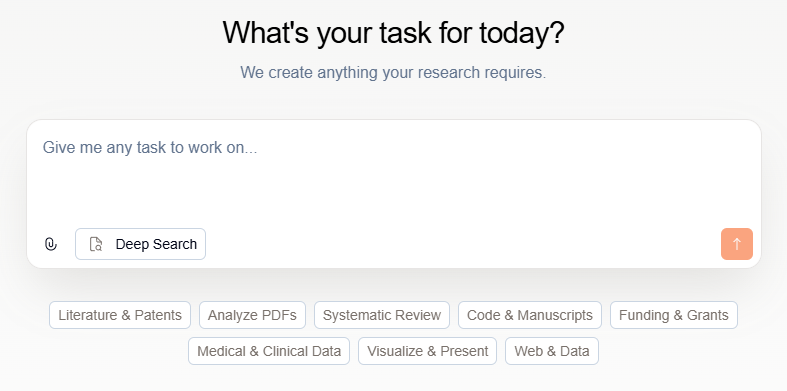Choose the Visualize & Present chip
Screen dimensions: 787x391
pos(428,351)
